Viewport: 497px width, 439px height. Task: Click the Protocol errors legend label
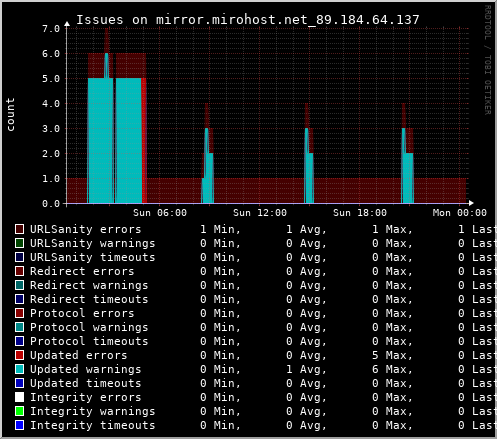82,313
